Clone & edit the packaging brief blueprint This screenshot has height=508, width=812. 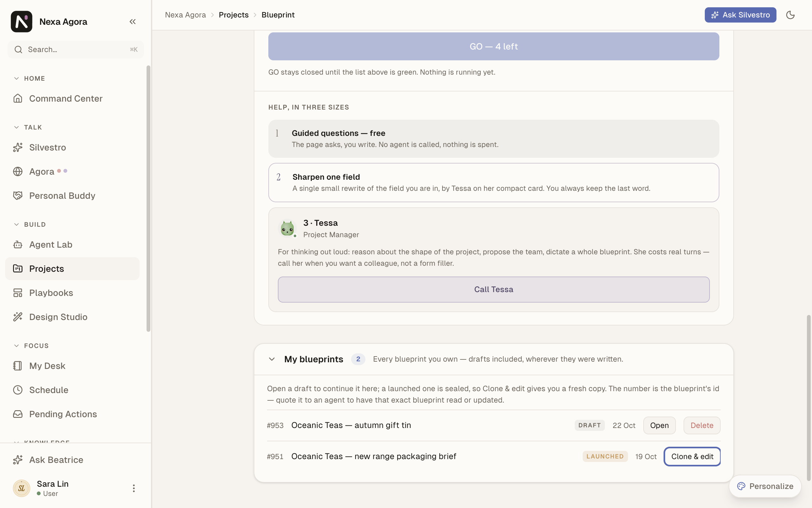coord(692,457)
